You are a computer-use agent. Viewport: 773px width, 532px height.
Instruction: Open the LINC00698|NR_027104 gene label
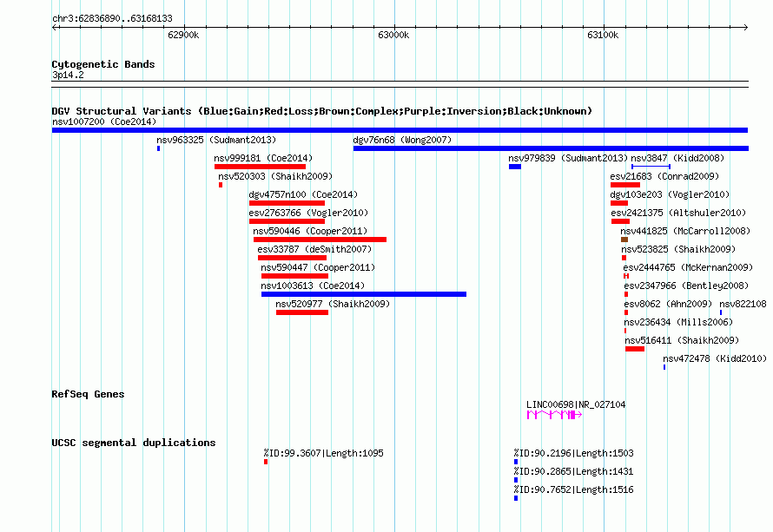tap(576, 404)
